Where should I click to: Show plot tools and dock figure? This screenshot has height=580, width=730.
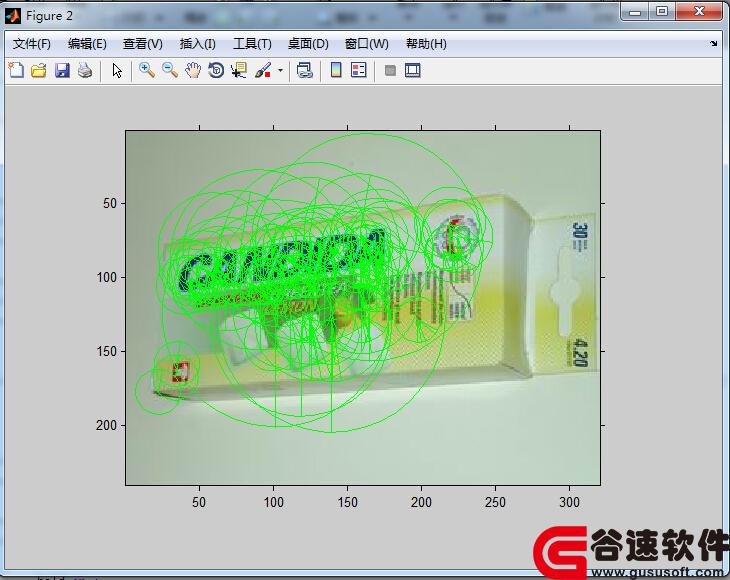point(412,70)
